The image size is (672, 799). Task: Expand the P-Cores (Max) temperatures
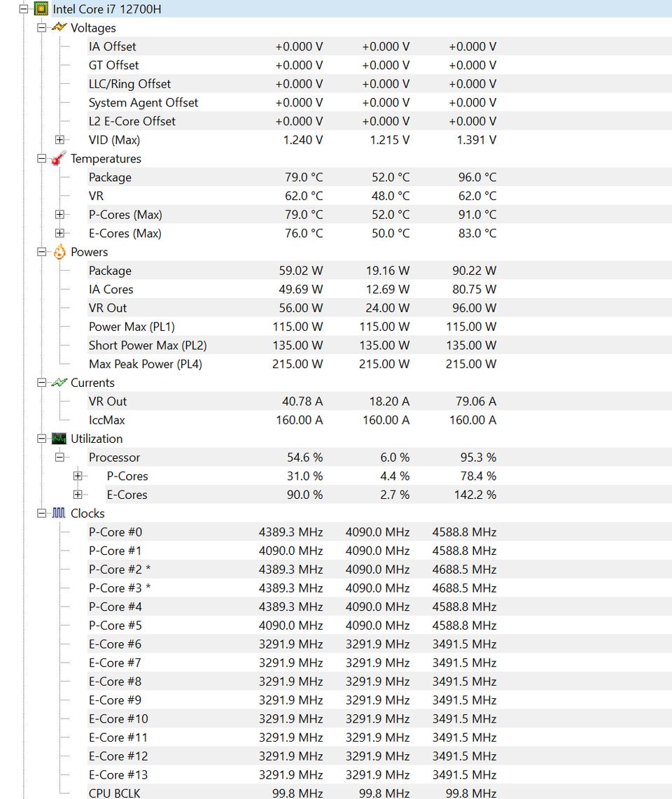[x=60, y=215]
